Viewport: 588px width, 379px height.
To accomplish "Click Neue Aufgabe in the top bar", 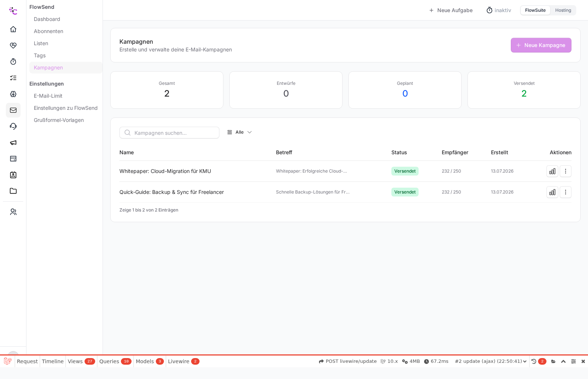I will pyautogui.click(x=451, y=10).
